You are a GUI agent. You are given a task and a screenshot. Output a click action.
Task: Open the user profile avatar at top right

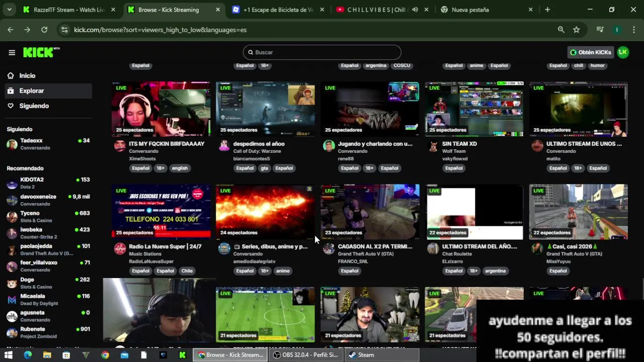(x=623, y=52)
